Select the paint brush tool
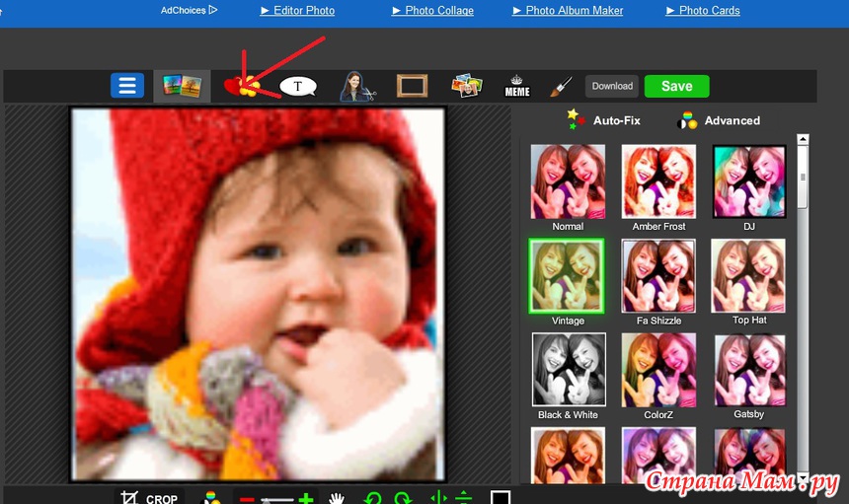849x504 pixels. click(561, 86)
